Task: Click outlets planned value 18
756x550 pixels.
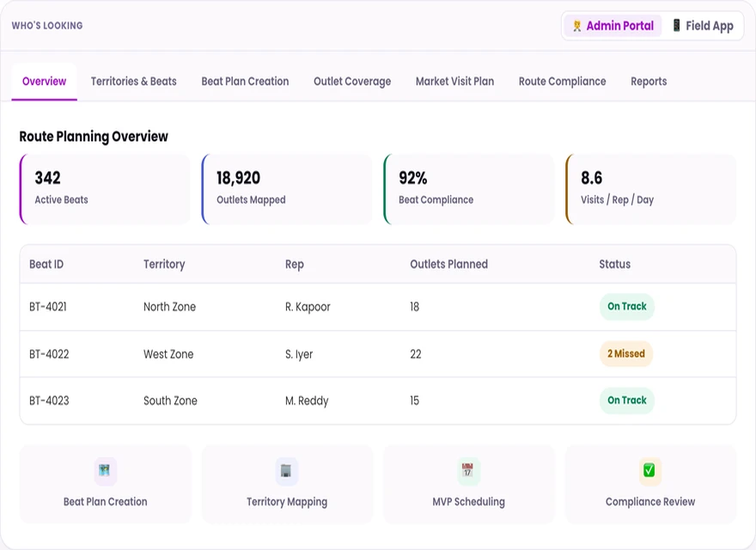Action: (415, 307)
